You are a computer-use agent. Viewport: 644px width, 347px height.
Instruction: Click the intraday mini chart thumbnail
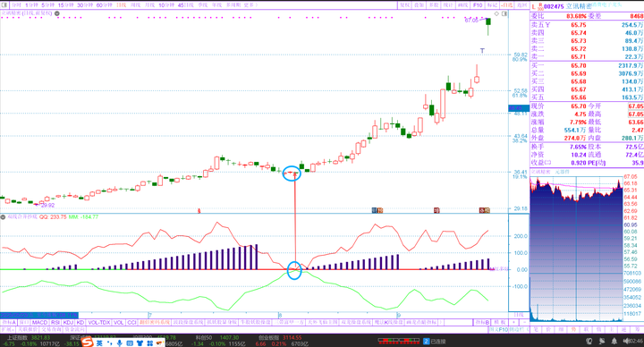(576, 249)
